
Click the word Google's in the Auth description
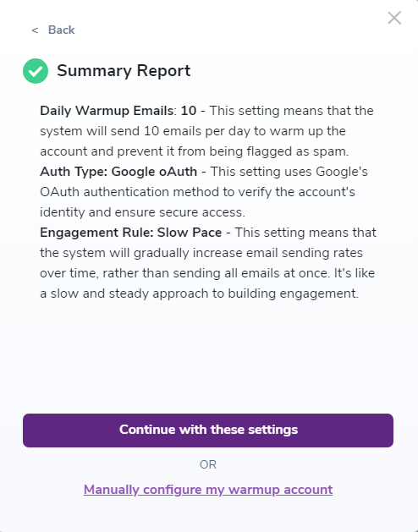[342, 172]
